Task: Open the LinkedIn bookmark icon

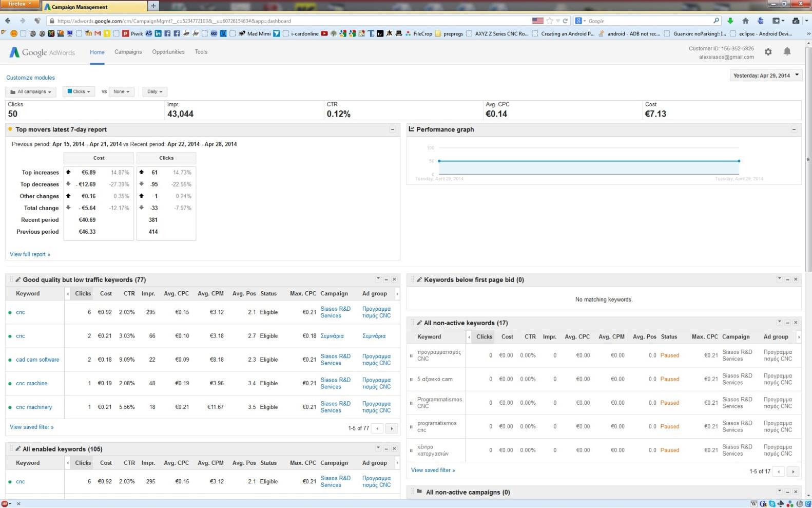Action: [158, 33]
